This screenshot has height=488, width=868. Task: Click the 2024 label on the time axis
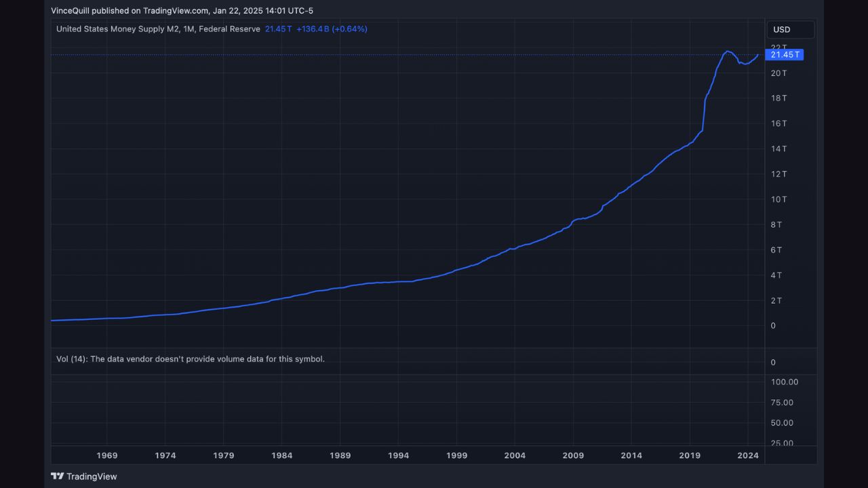coord(748,455)
